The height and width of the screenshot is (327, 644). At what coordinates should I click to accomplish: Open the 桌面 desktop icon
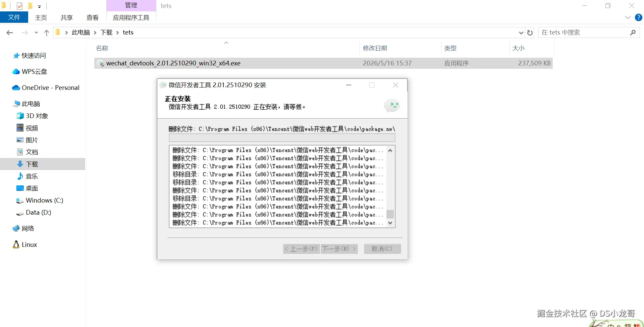click(20, 188)
